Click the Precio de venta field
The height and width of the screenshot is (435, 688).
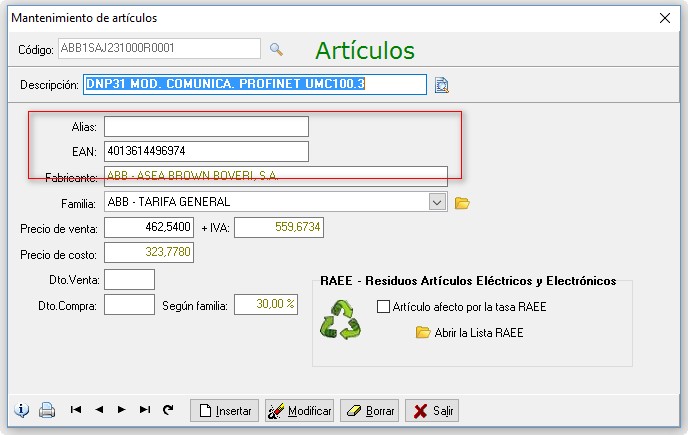tap(150, 229)
